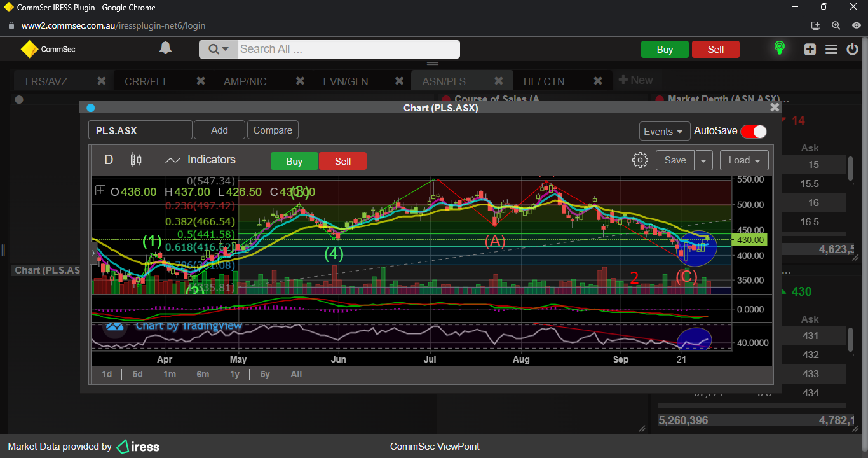The image size is (868, 458).
Task: Select the 5d time range
Action: (x=137, y=374)
